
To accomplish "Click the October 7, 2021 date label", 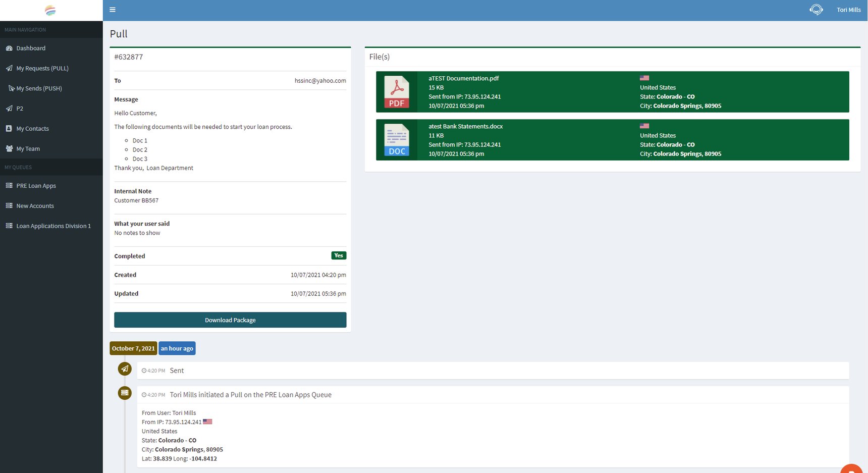I will click(x=133, y=348).
